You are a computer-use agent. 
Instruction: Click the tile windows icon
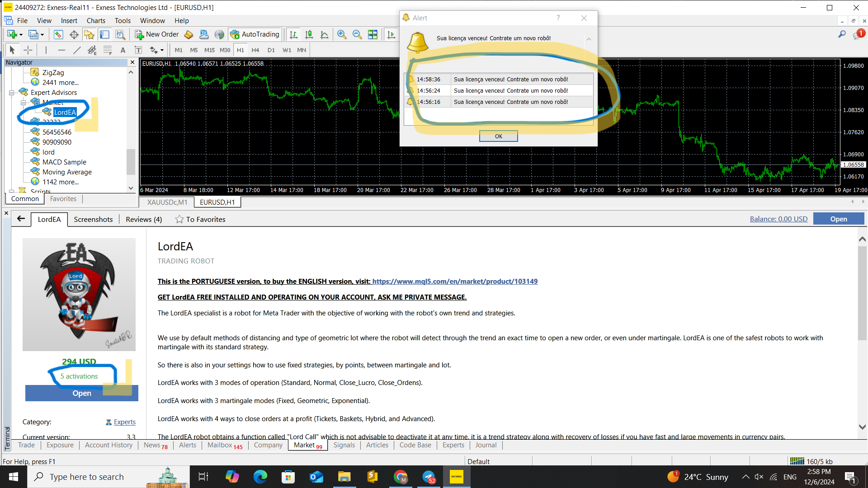click(373, 34)
